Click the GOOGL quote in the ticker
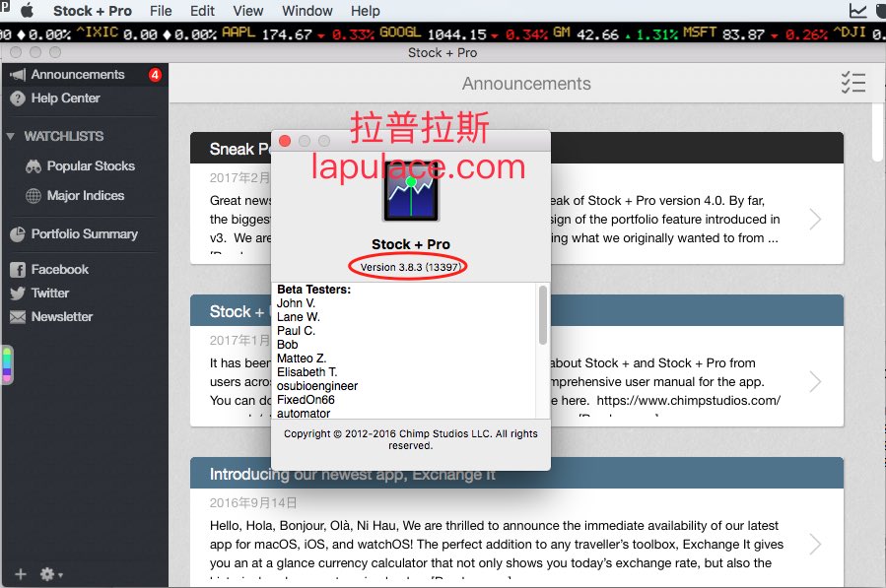The image size is (886, 588). (463, 33)
